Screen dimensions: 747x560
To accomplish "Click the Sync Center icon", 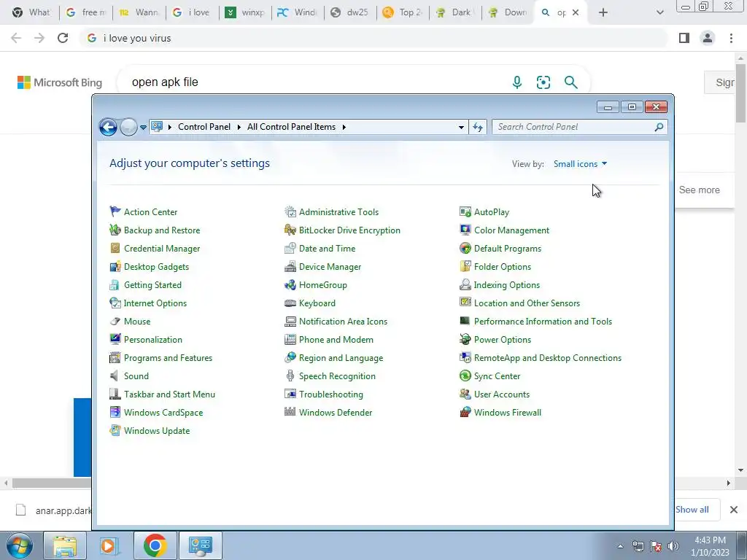I will pyautogui.click(x=465, y=376).
